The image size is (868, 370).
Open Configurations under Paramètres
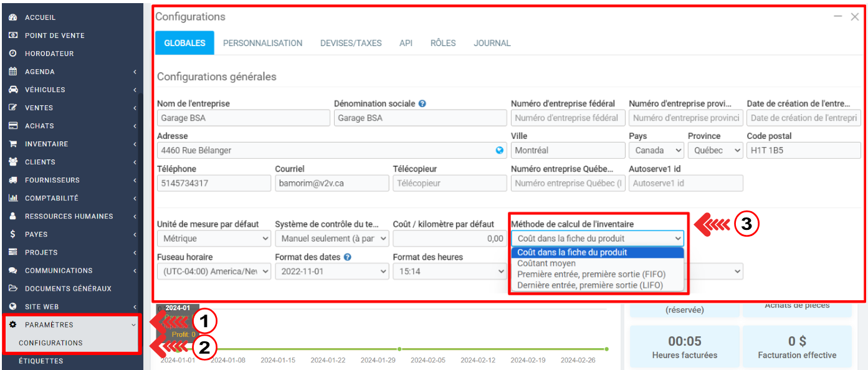point(50,343)
